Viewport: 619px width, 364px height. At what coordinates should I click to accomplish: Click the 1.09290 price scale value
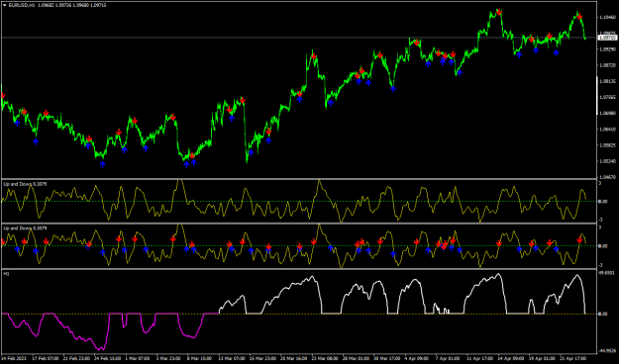pos(607,49)
